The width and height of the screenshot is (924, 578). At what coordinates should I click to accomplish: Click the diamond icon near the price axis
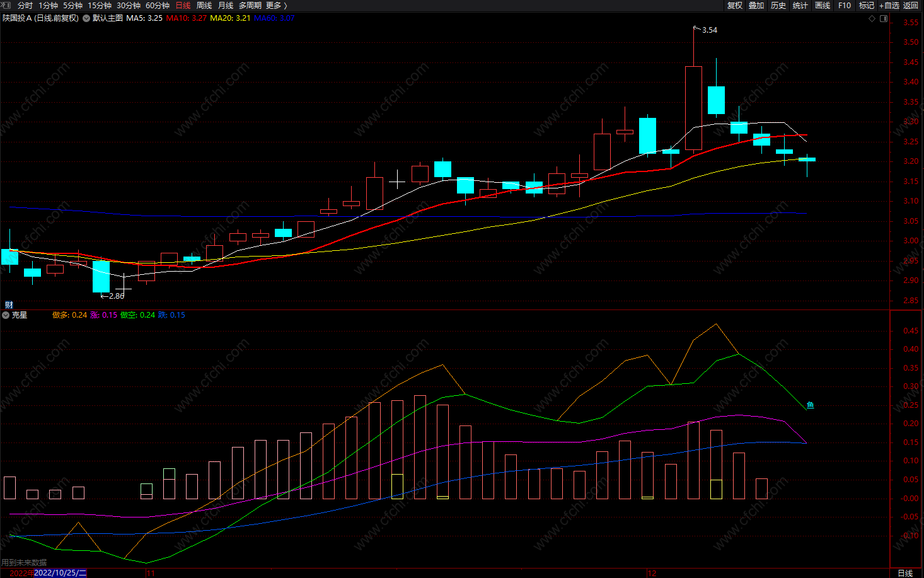point(872,18)
